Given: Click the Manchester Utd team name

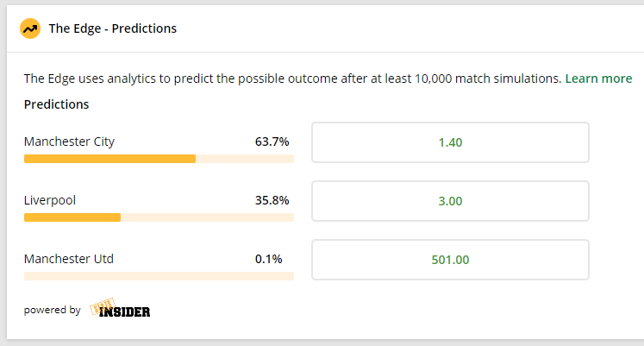Looking at the screenshot, I should (69, 259).
